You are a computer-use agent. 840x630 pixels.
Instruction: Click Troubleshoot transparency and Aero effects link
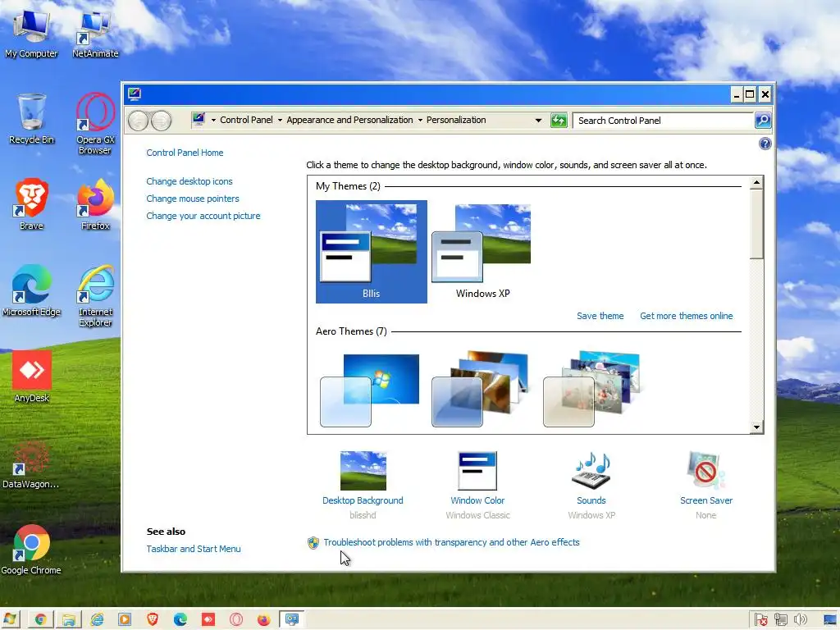point(451,543)
